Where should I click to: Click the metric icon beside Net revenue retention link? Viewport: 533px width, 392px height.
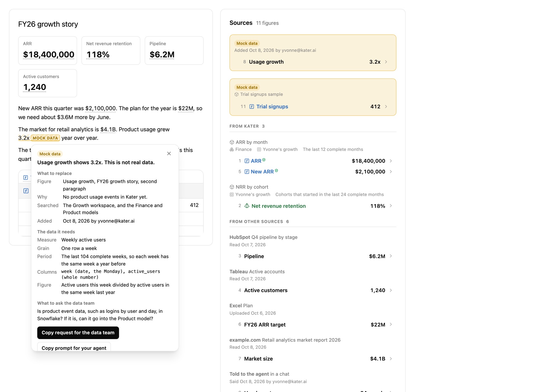click(247, 206)
